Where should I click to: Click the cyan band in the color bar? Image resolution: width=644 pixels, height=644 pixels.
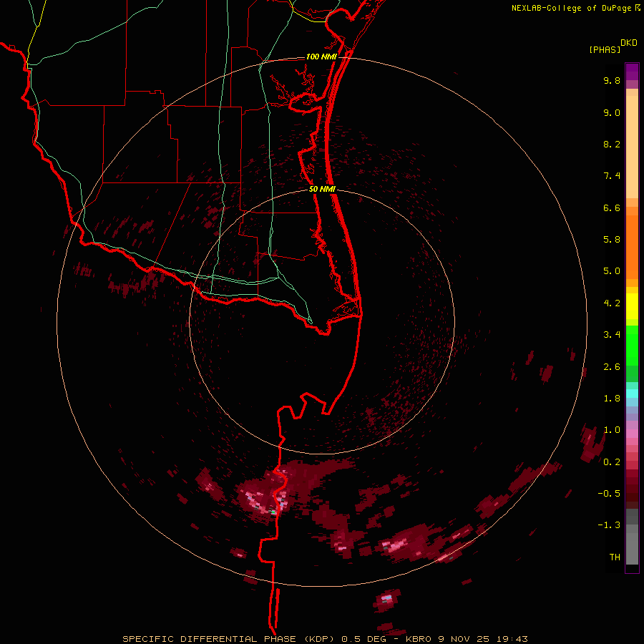click(x=632, y=394)
